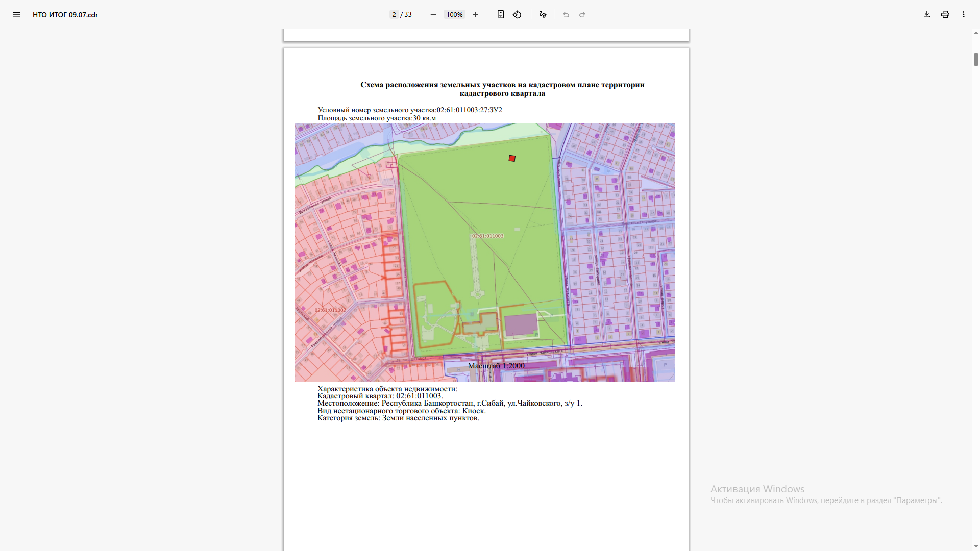Click the map label 02:61:011002
Screen dimensions: 980x551
coord(330,310)
